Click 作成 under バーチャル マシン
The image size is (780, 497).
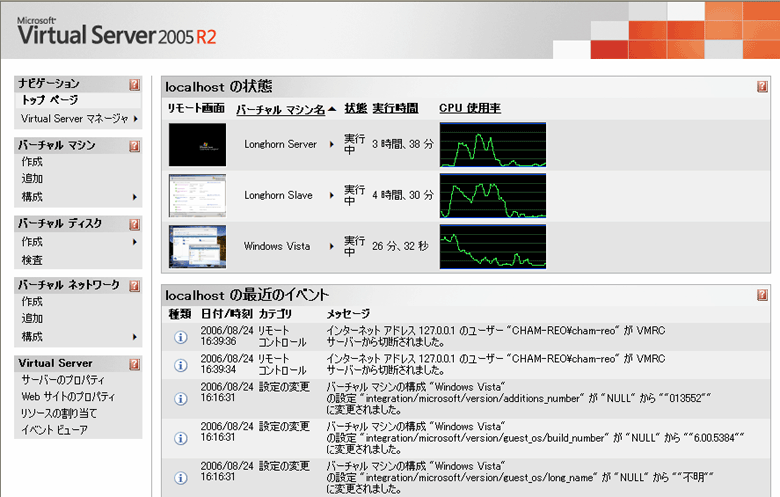click(x=32, y=162)
